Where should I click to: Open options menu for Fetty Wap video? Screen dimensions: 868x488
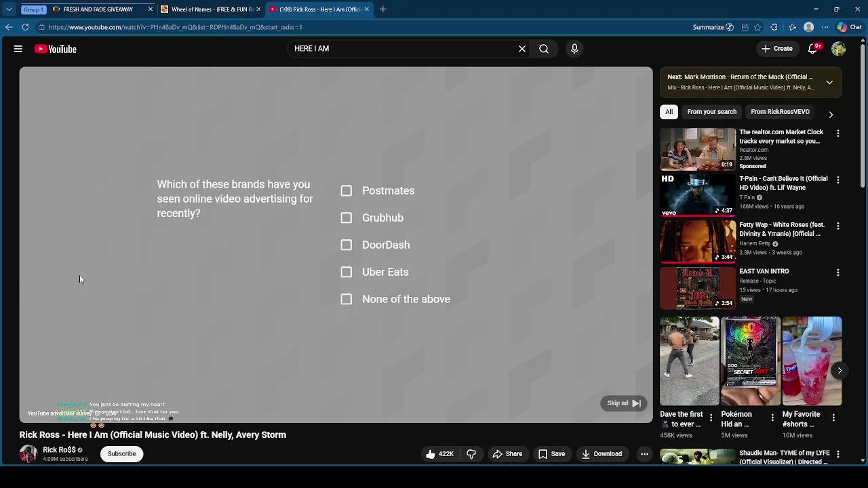click(x=838, y=226)
